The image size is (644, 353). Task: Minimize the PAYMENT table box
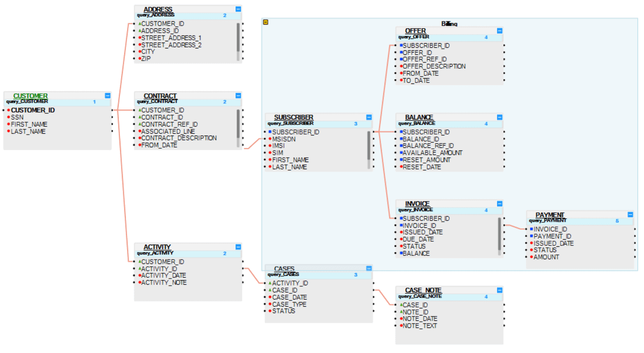click(x=630, y=215)
